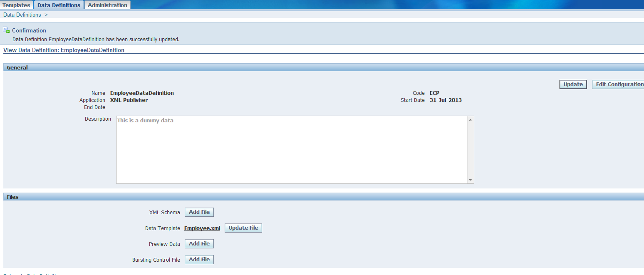Add a Bursting Control File
This screenshot has height=275, width=644.
coord(199,259)
